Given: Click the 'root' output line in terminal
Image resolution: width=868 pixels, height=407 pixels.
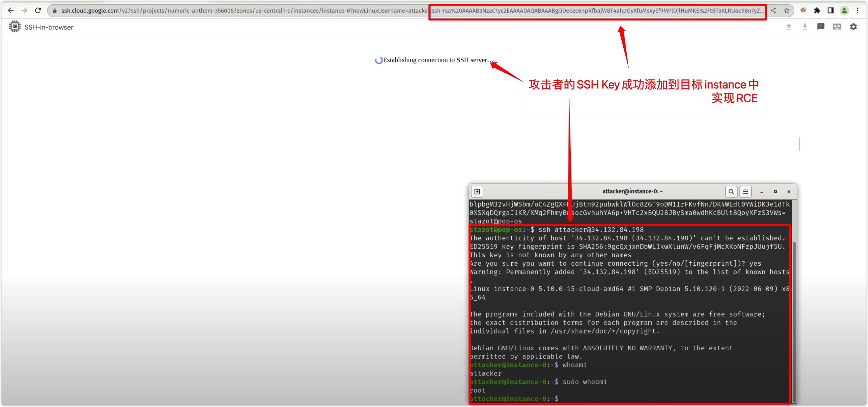Looking at the screenshot, I should (478, 390).
